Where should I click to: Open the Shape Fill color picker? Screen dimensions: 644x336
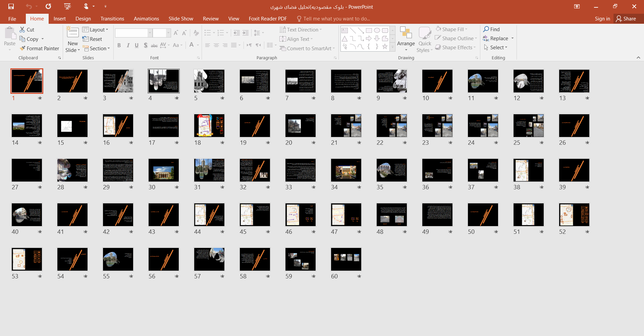[x=451, y=29]
